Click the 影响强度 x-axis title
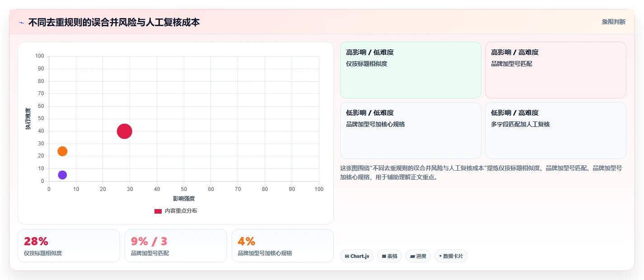 tap(184, 199)
